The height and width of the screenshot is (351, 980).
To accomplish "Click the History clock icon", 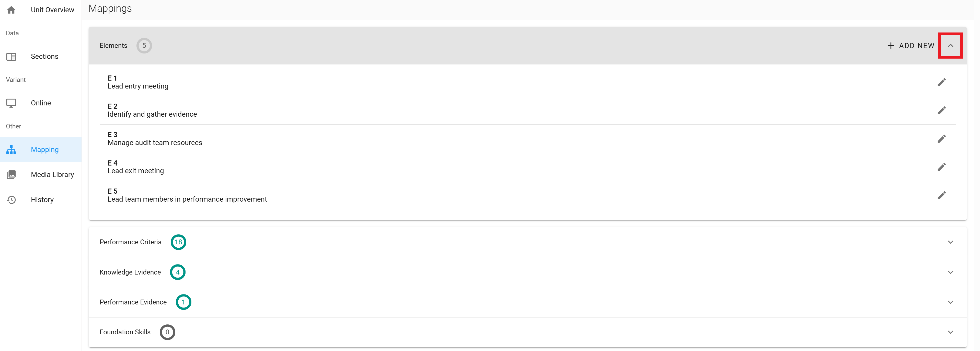I will coord(11,200).
